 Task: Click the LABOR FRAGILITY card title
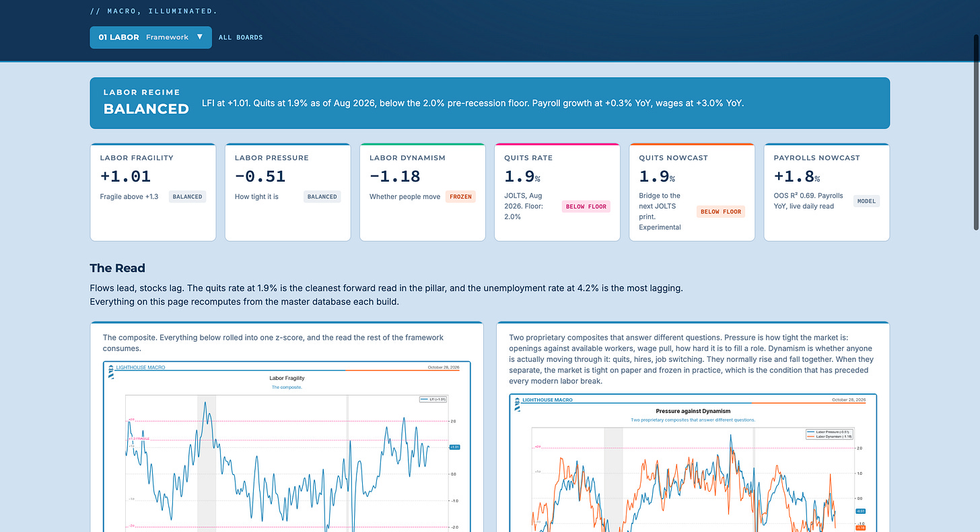pos(137,157)
